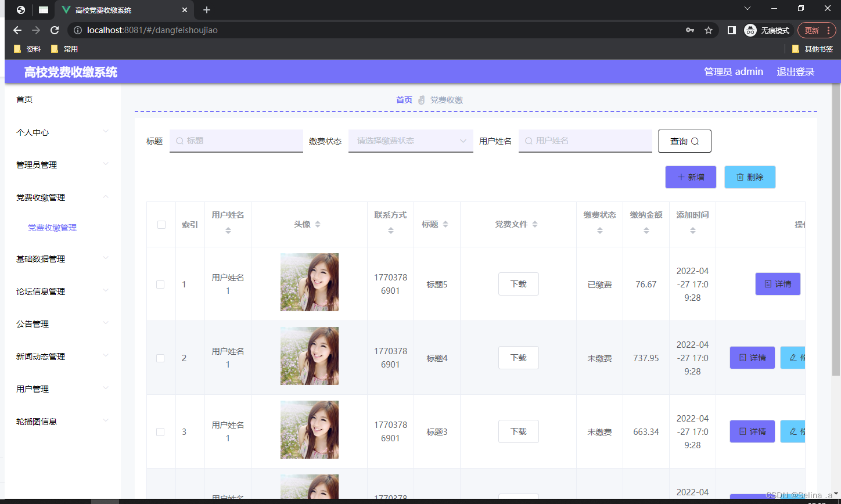Click the 管理员 admin label
This screenshot has height=504, width=841.
(734, 71)
